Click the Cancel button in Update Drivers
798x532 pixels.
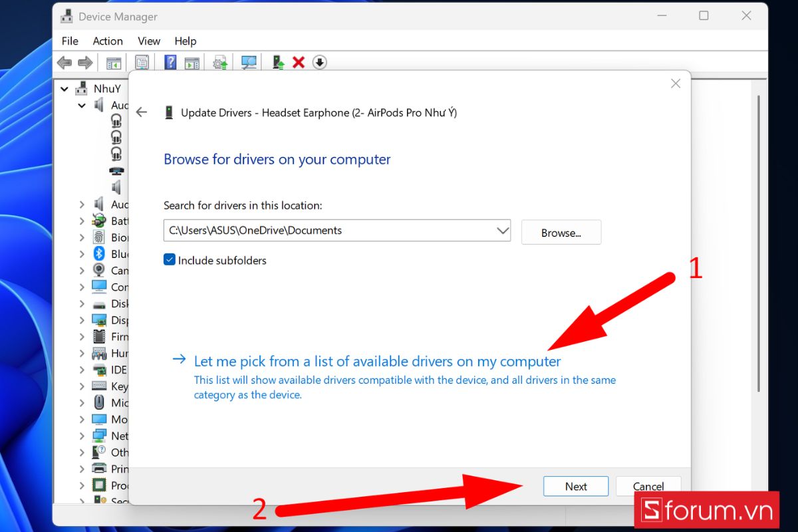pos(648,486)
